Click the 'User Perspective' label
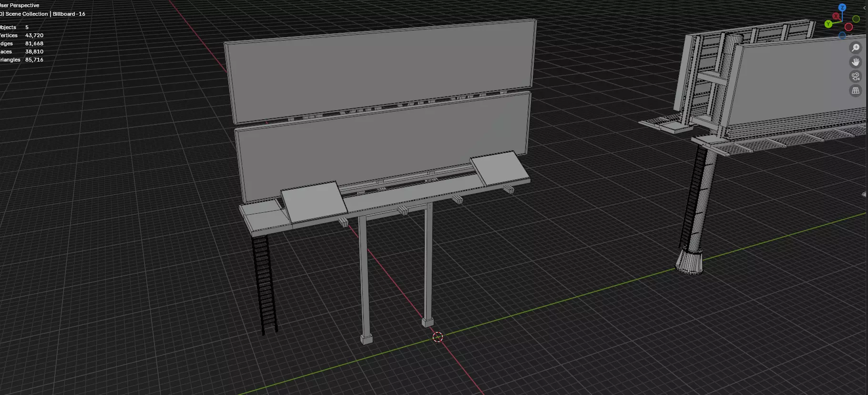 (20, 5)
